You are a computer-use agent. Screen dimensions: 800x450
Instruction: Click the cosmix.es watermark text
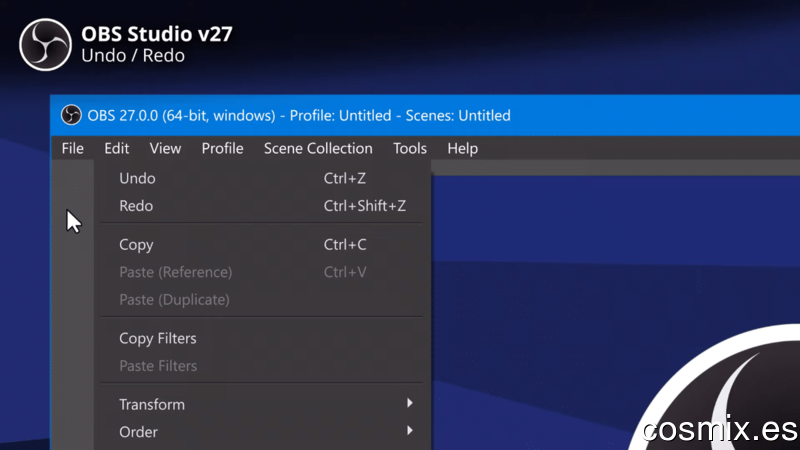(720, 430)
